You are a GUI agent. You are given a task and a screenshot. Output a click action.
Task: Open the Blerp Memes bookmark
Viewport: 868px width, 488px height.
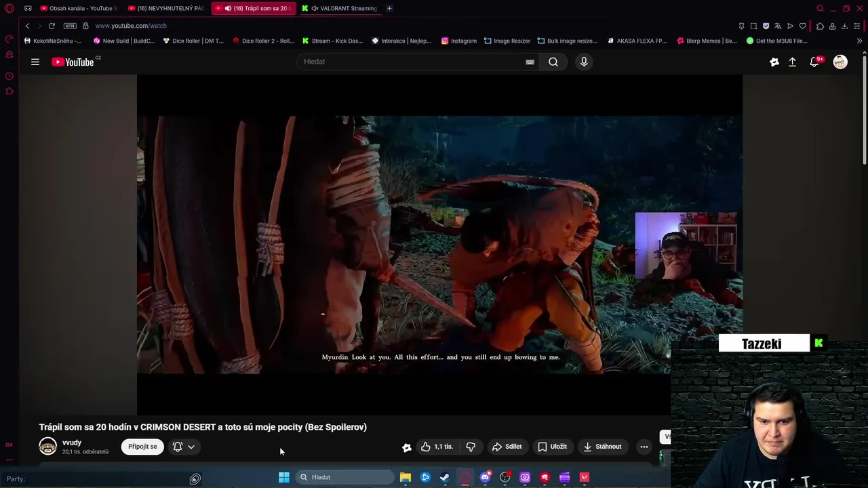tap(707, 41)
